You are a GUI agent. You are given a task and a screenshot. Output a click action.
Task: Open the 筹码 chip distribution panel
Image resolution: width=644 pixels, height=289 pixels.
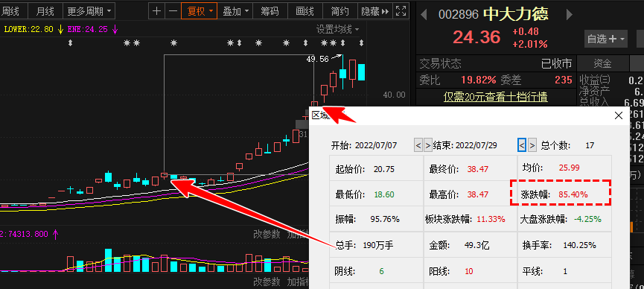(270, 11)
